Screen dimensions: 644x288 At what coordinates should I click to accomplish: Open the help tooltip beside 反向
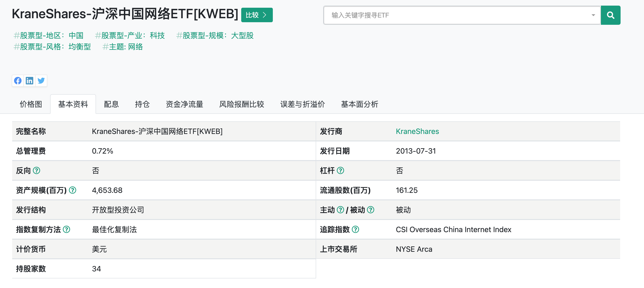[37, 171]
